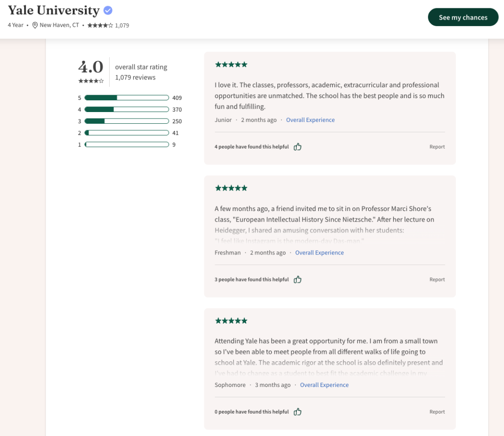Click the See my chances button
The height and width of the screenshot is (436, 504).
click(463, 17)
